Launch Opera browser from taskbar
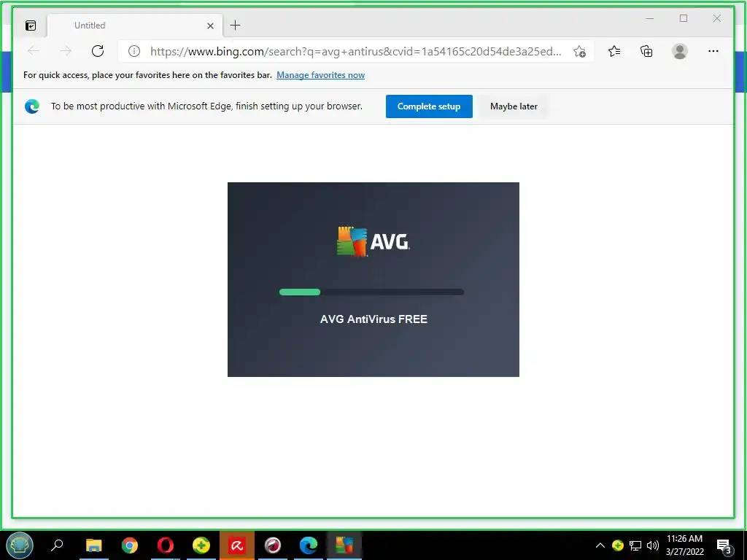747x560 pixels. [x=166, y=545]
